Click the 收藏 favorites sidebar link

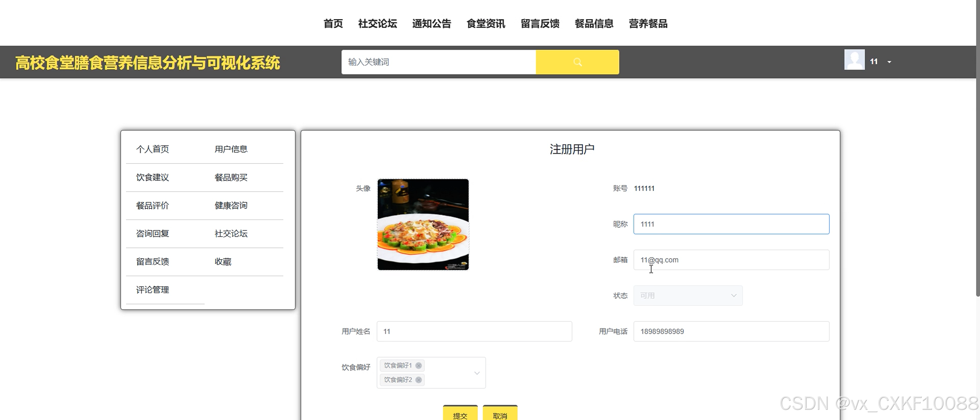pos(223,262)
